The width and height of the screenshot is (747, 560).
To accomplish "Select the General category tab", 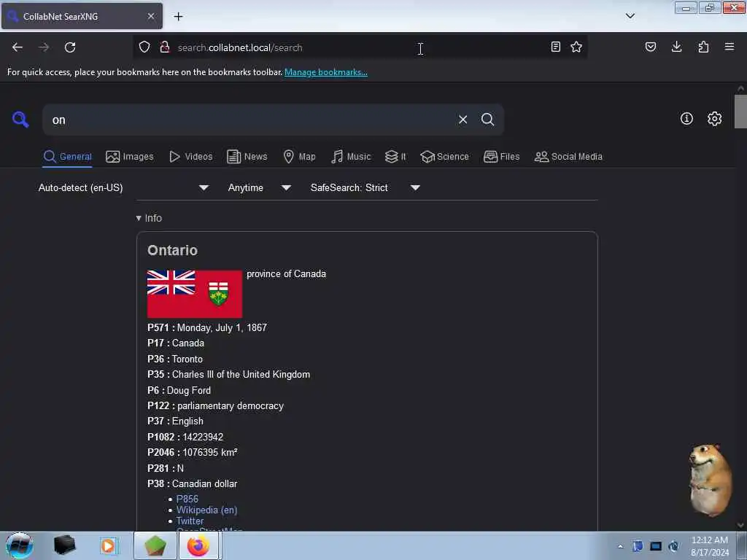I will 67,157.
